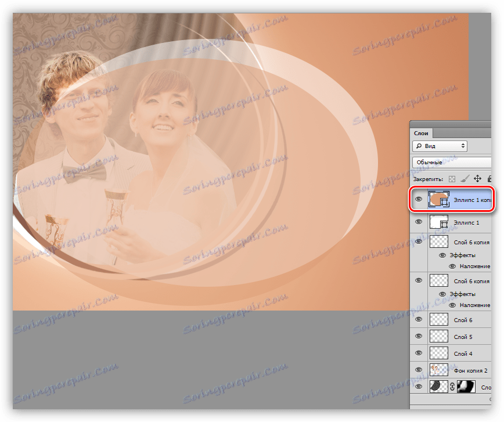This screenshot has height=422, width=504.
Task: Click the Слой 5 layer name
Action: pyautogui.click(x=463, y=337)
